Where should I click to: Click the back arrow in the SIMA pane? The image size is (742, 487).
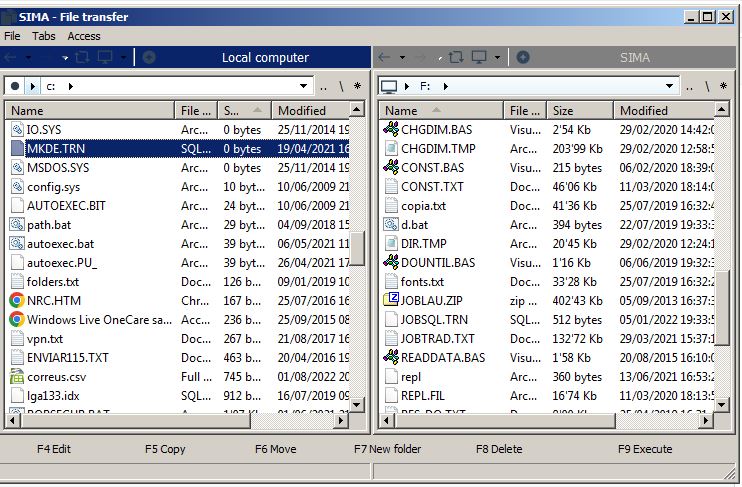(x=385, y=58)
